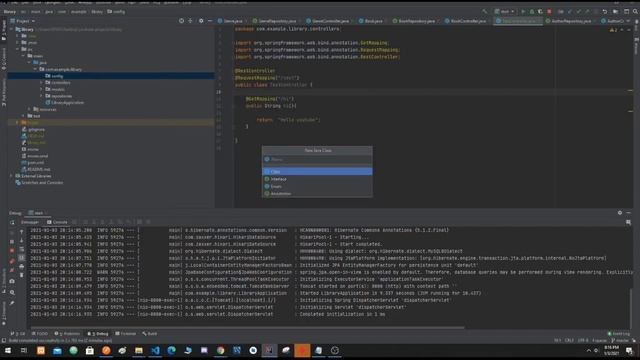Click the Build project hammer icon

[x=485, y=11]
